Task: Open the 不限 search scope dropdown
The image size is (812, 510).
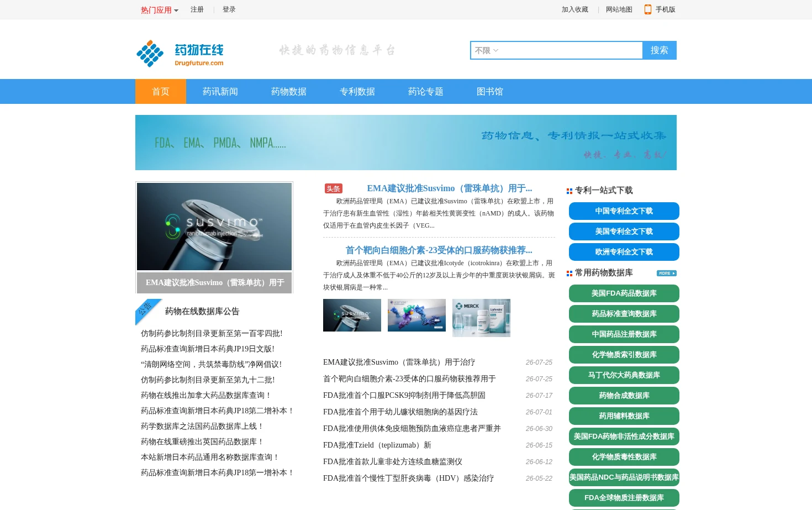Action: tap(487, 50)
